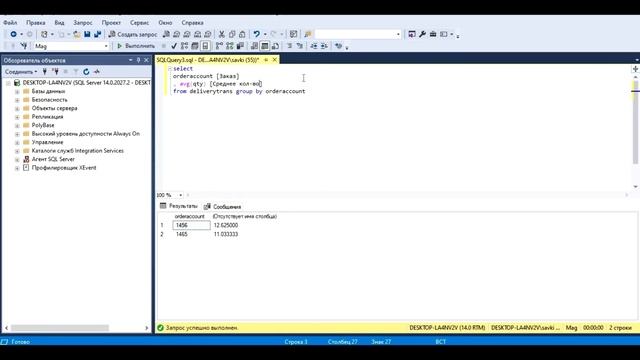Image resolution: width=640 pixels, height=360 pixels.
Task: Click the Disconnect plug icon in Object Explorer
Action: [x=55, y=72]
